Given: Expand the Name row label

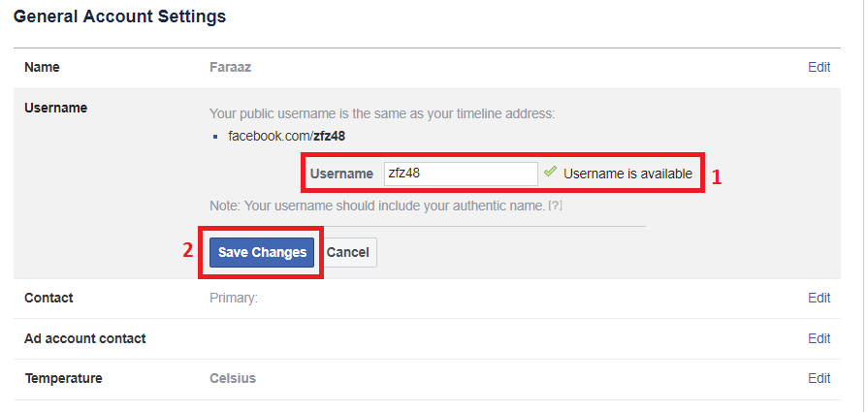Looking at the screenshot, I should 42,68.
